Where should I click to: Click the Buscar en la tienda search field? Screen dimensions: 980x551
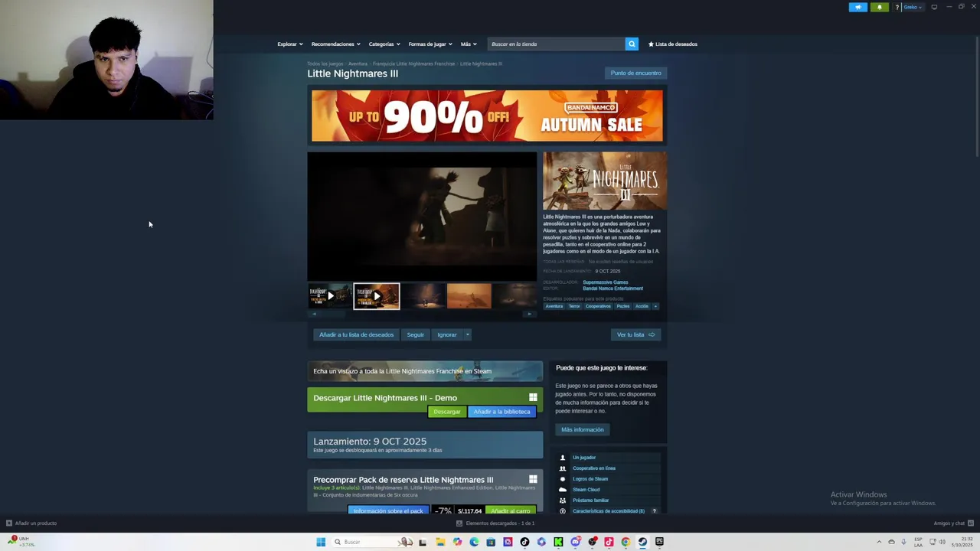click(557, 44)
